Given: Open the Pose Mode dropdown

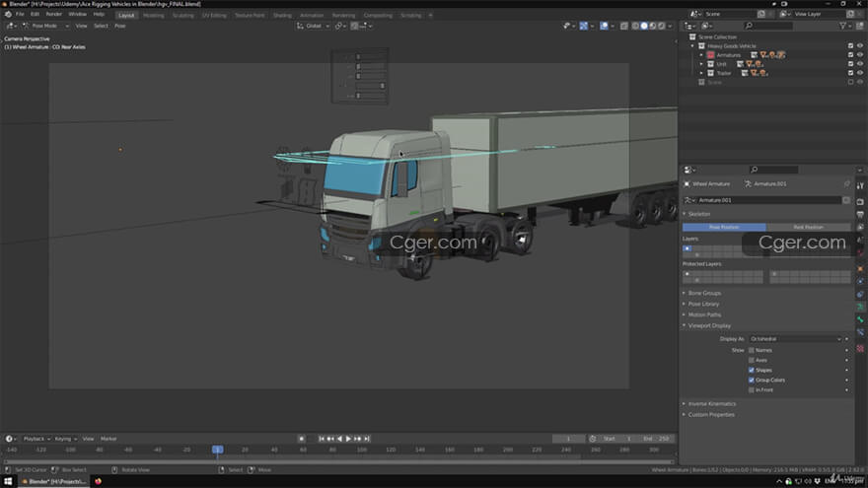Looking at the screenshot, I should point(45,26).
